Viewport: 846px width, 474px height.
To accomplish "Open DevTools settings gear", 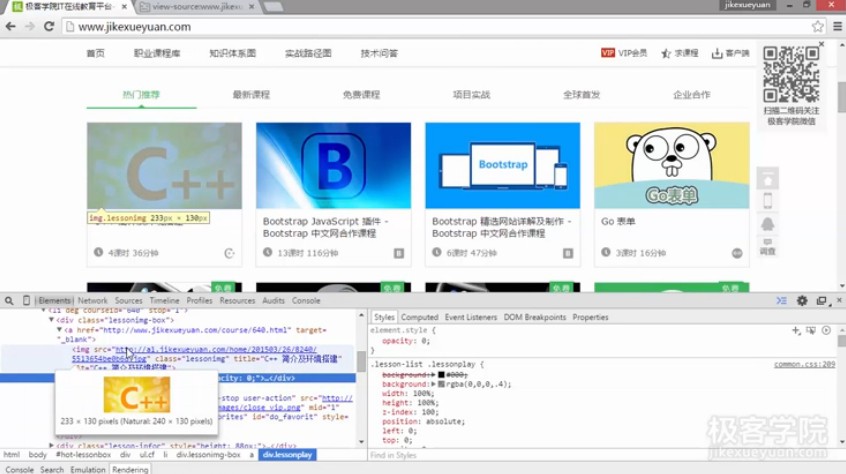I will (x=802, y=300).
